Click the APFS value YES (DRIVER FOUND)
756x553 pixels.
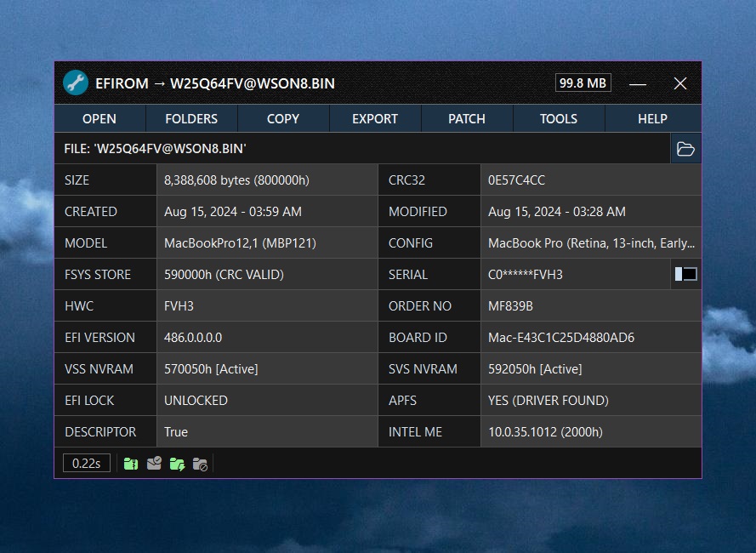[549, 400]
